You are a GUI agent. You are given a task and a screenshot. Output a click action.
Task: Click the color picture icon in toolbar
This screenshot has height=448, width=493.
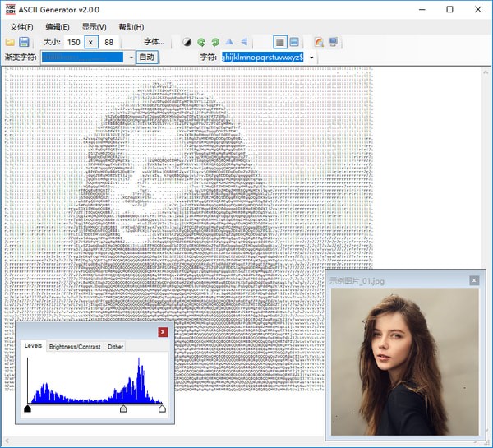pyautogui.click(x=319, y=42)
